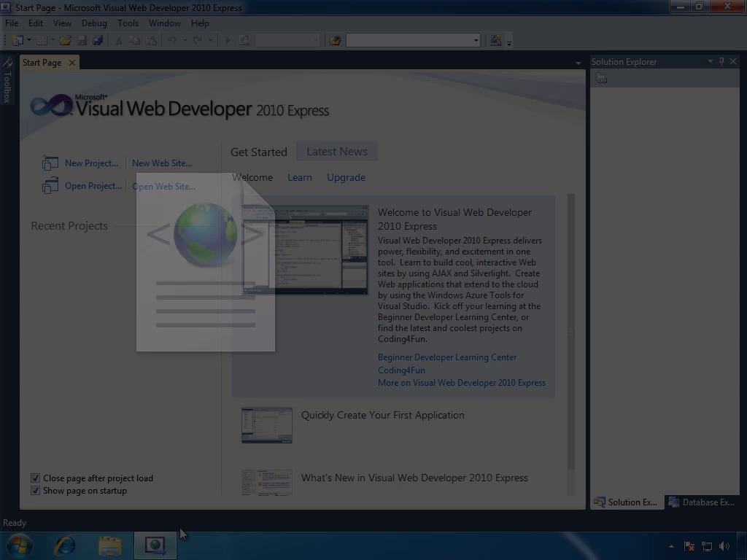Screen dimensions: 747x560
Task: Expand the Undo history dropdown arrow
Action: tap(185, 41)
